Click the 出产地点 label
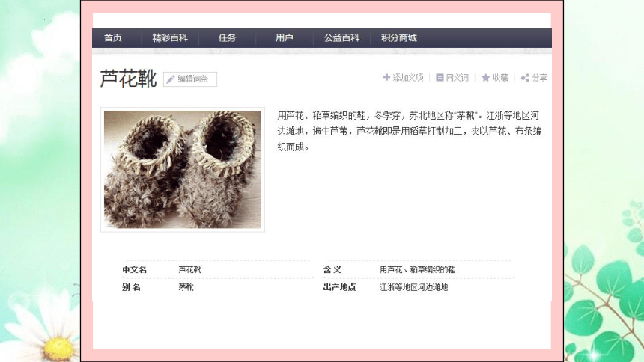The image size is (644, 362). coord(339,287)
